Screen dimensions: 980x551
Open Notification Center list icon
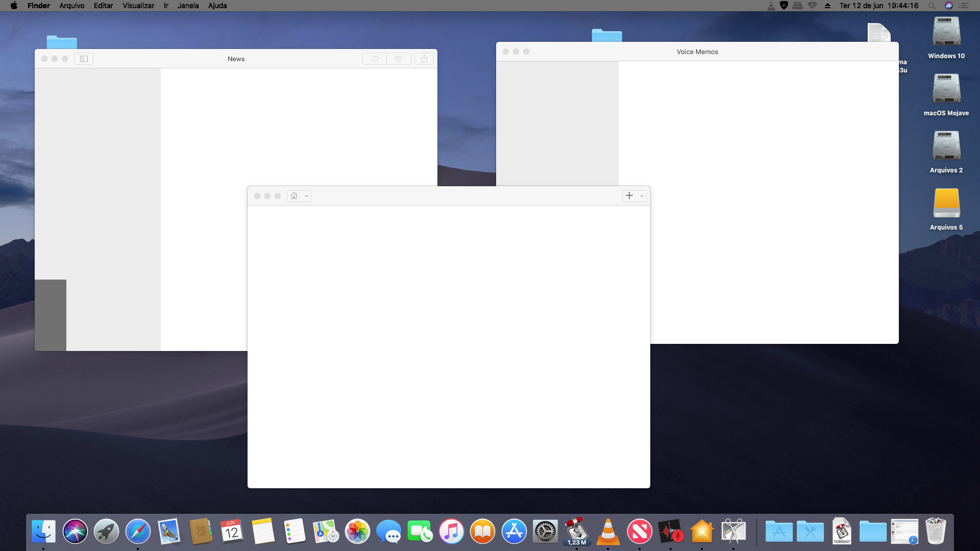[964, 6]
